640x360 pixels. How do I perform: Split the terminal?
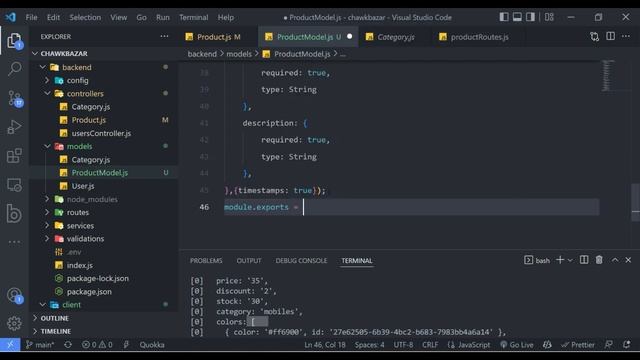pyautogui.click(x=584, y=260)
